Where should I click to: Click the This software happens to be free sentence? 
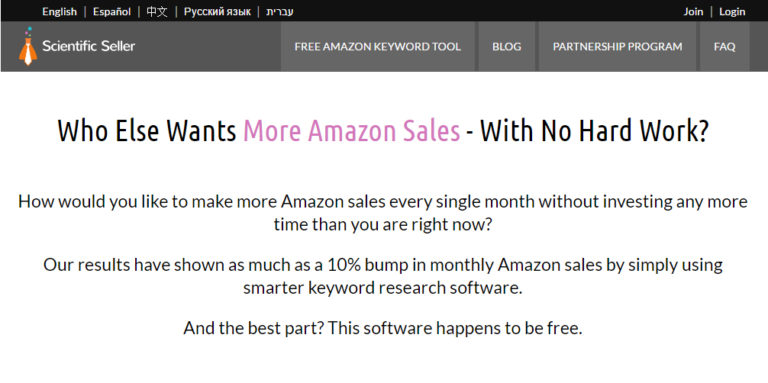click(455, 328)
